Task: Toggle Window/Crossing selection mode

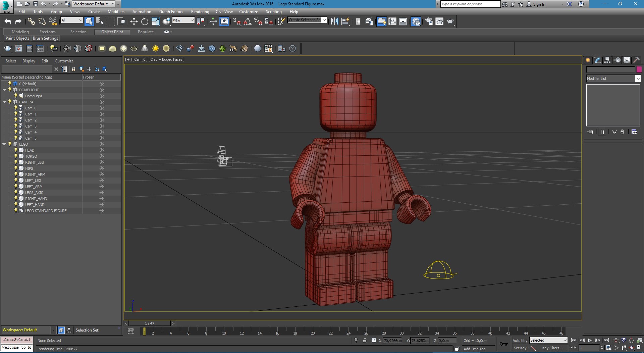Action: pyautogui.click(x=121, y=21)
